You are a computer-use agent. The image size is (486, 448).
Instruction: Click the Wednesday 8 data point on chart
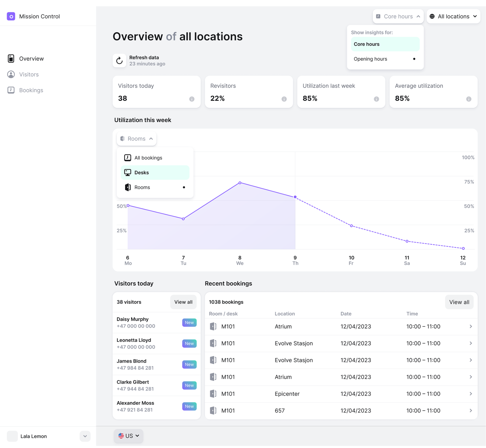coord(240,183)
